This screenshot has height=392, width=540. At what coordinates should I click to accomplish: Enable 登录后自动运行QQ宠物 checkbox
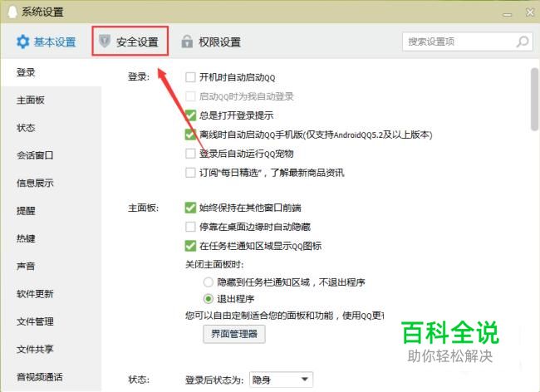click(x=190, y=154)
